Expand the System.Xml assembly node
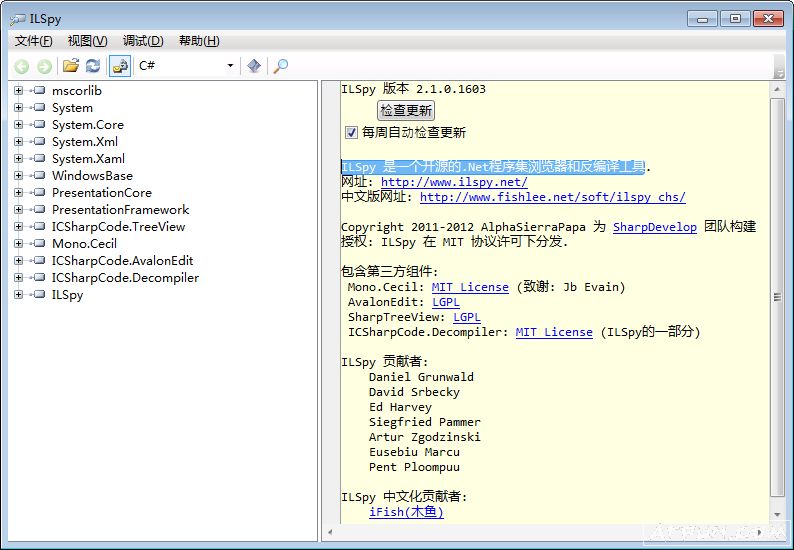The width and height of the screenshot is (794, 550). pos(19,141)
